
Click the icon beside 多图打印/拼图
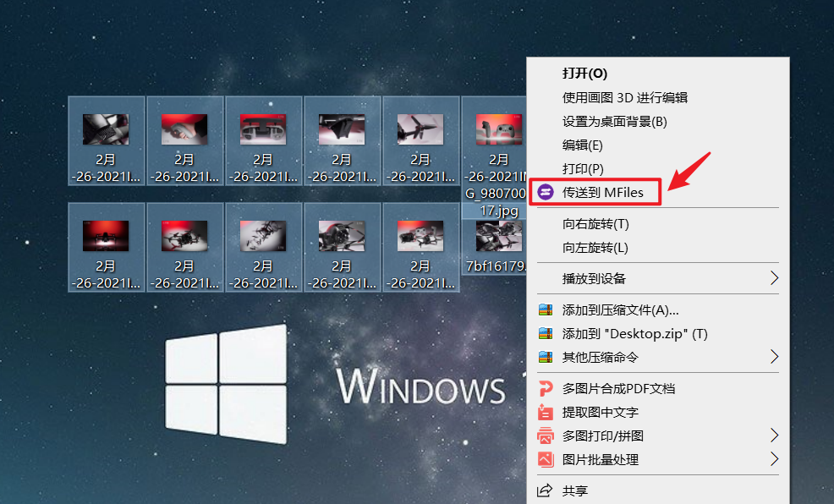546,436
